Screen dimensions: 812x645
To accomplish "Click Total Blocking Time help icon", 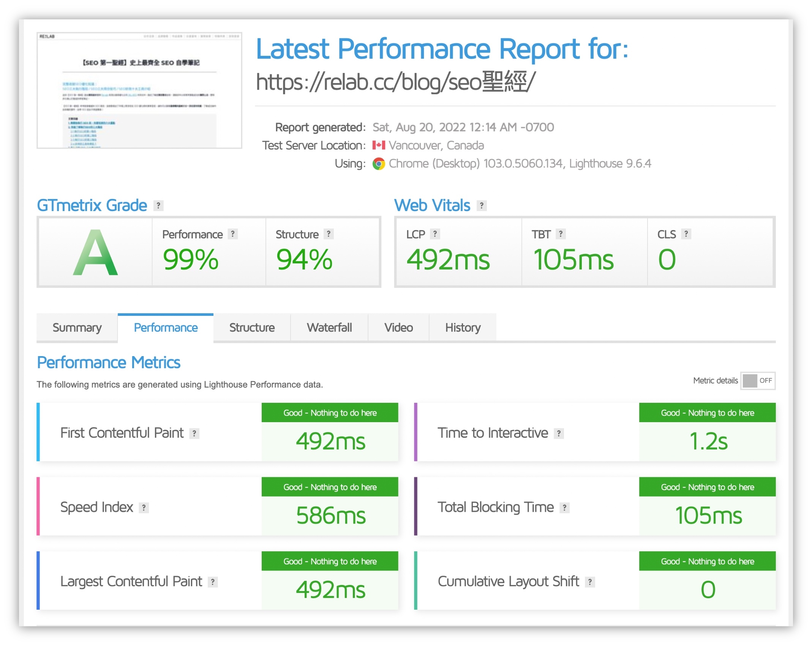I will 565,508.
